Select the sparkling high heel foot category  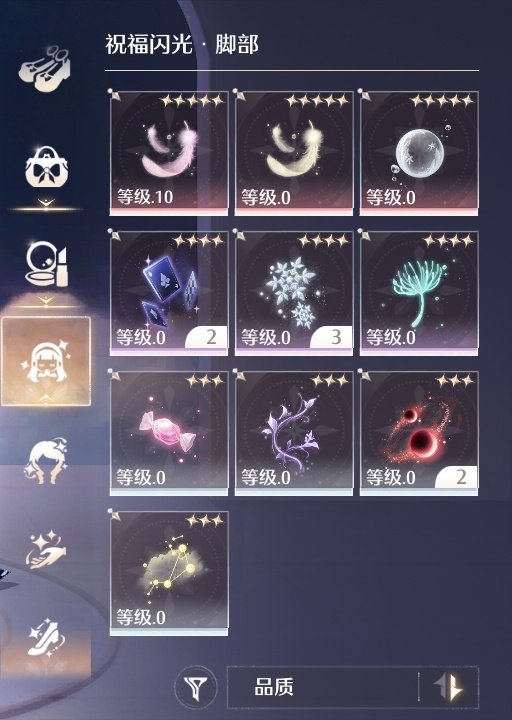pyautogui.click(x=46, y=638)
